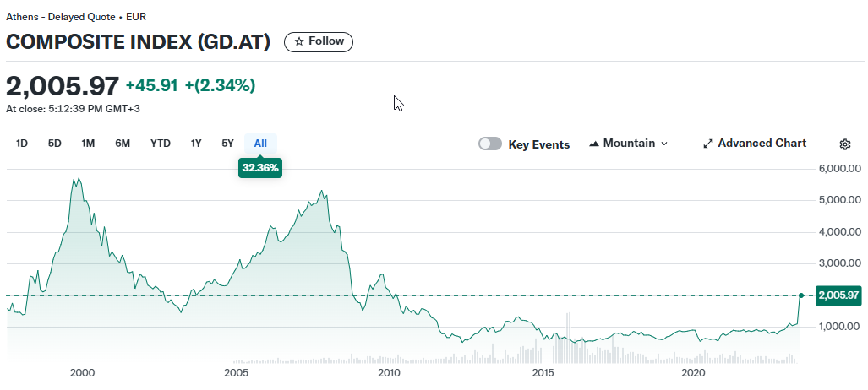Open the Mountain chart type dropdown

click(x=628, y=144)
